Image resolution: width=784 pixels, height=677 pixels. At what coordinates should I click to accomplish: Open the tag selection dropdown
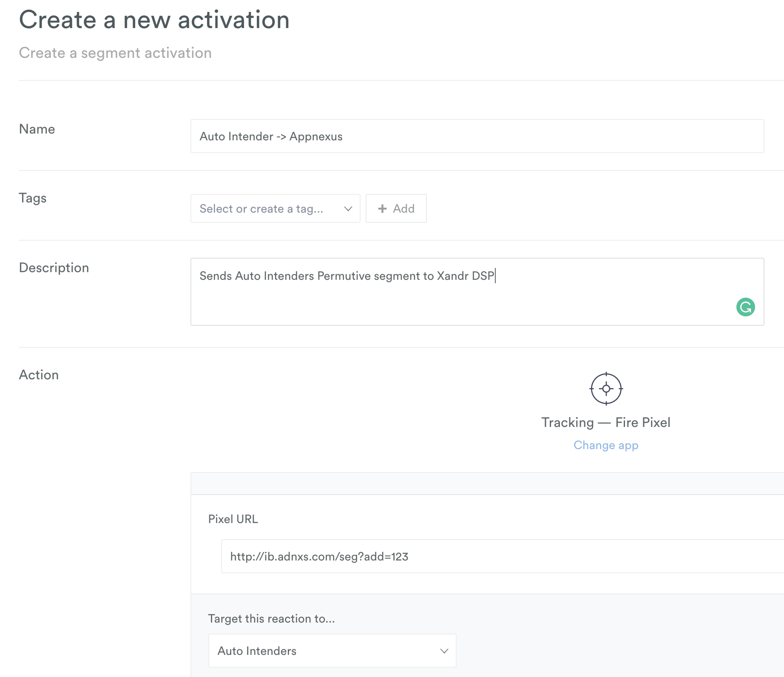point(275,208)
